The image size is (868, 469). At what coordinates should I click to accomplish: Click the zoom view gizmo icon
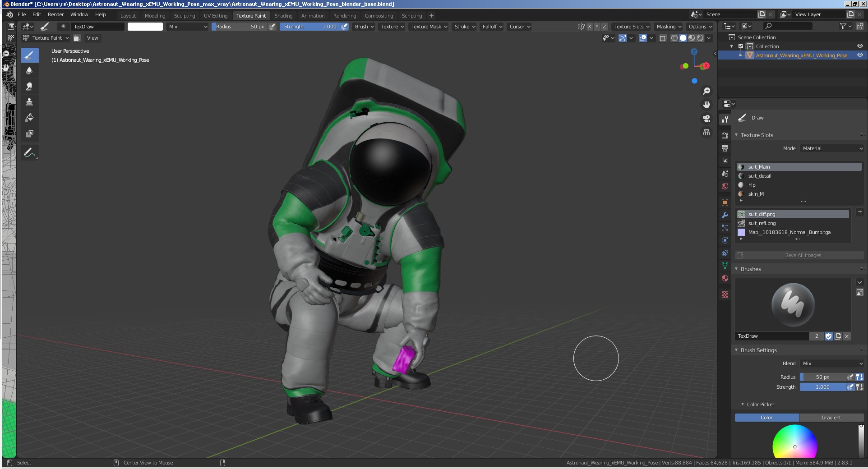[706, 91]
